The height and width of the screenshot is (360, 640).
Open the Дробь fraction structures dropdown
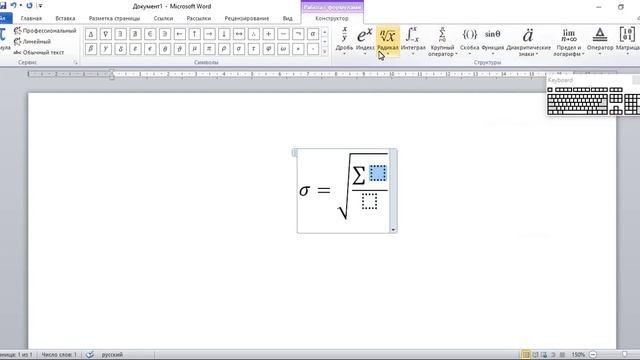pos(344,41)
